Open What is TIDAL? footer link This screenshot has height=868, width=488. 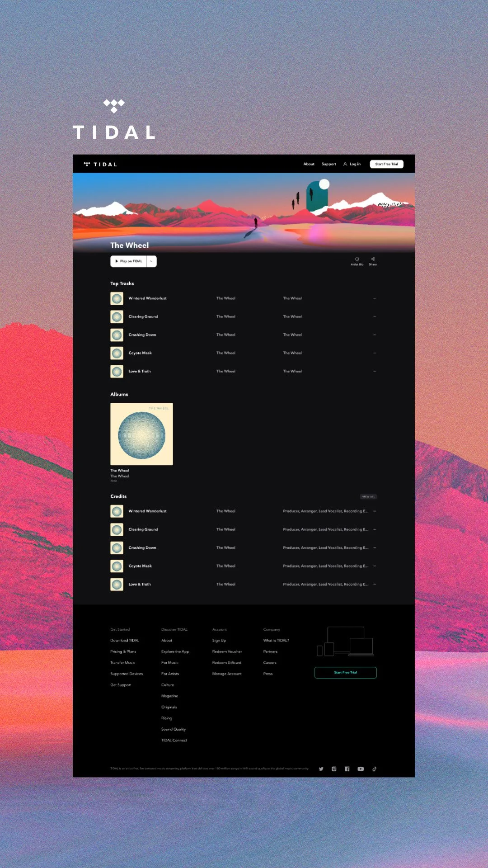pyautogui.click(x=277, y=641)
